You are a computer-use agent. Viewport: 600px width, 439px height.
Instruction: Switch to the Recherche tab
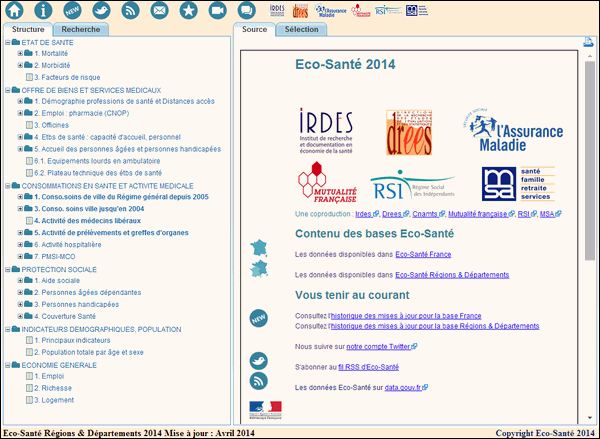(81, 29)
